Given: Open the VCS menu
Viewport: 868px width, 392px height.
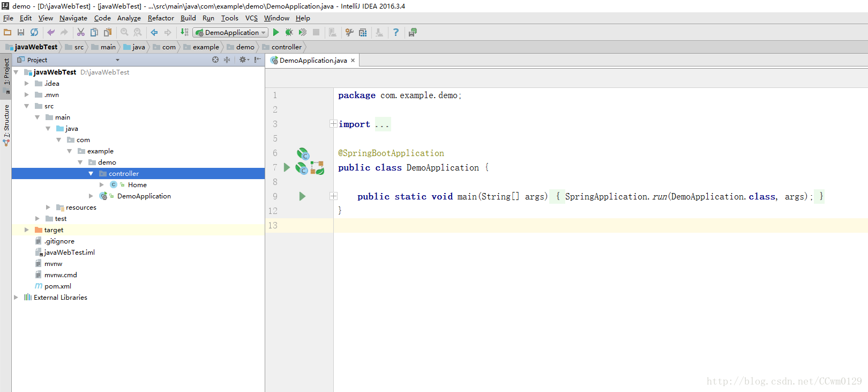Looking at the screenshot, I should click(251, 18).
